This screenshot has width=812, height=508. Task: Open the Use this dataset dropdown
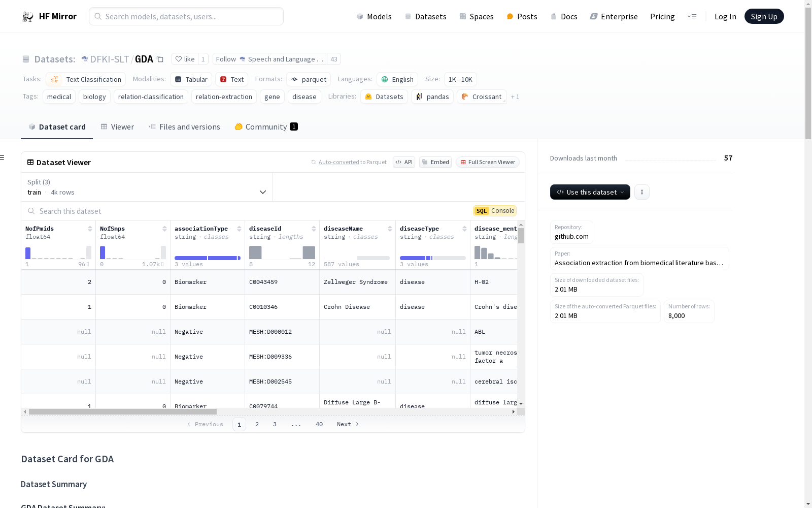pos(590,192)
